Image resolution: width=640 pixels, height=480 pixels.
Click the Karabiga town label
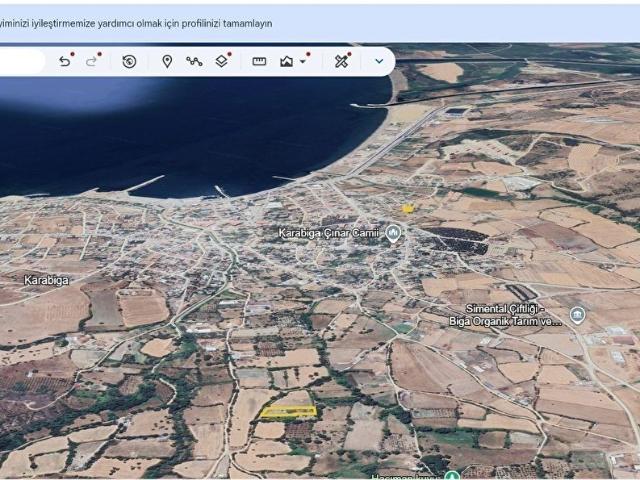click(46, 280)
